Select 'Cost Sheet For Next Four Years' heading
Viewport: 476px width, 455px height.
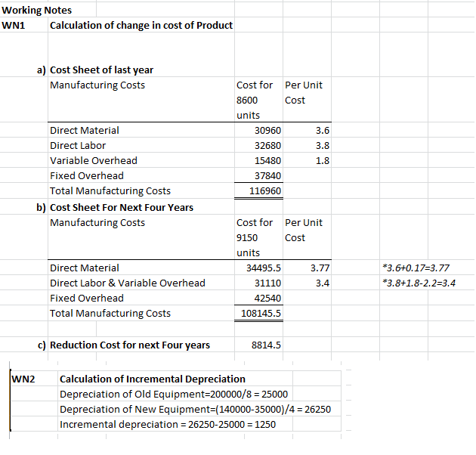click(x=122, y=207)
